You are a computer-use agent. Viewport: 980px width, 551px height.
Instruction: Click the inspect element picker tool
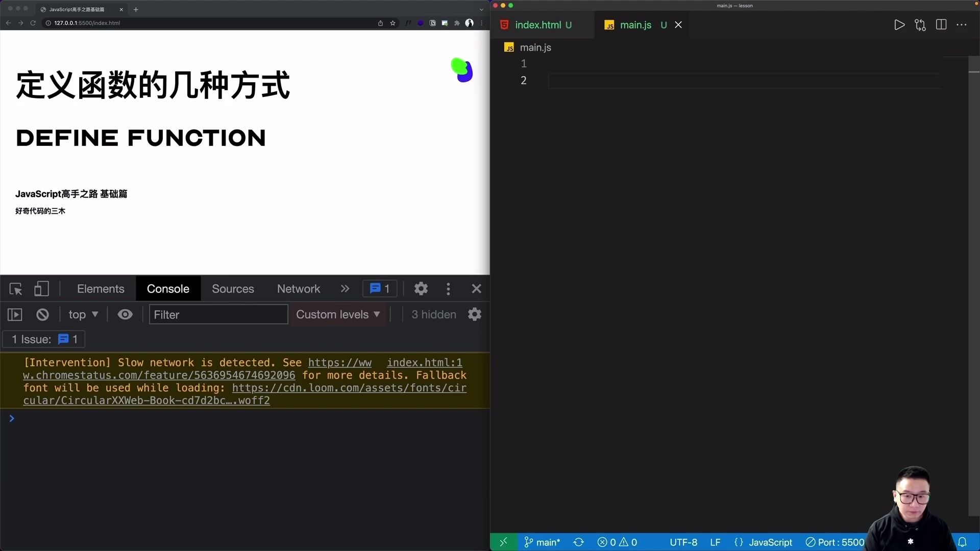coord(15,289)
